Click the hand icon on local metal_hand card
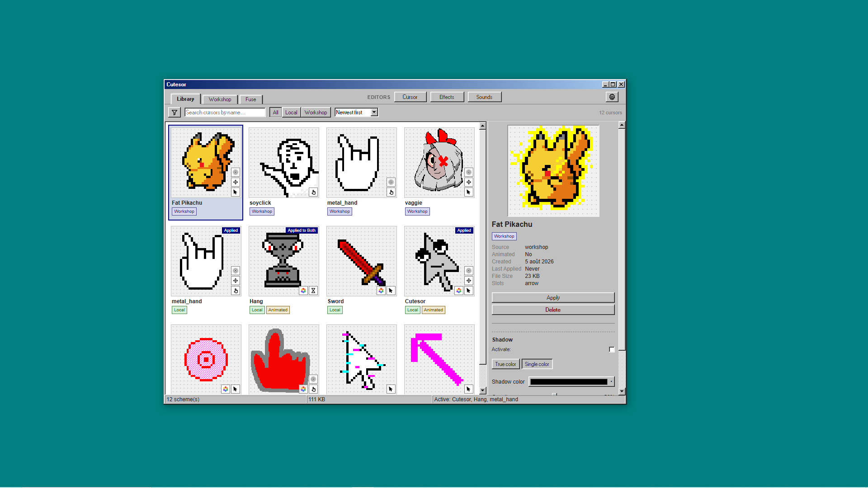868x488 pixels. click(236, 291)
